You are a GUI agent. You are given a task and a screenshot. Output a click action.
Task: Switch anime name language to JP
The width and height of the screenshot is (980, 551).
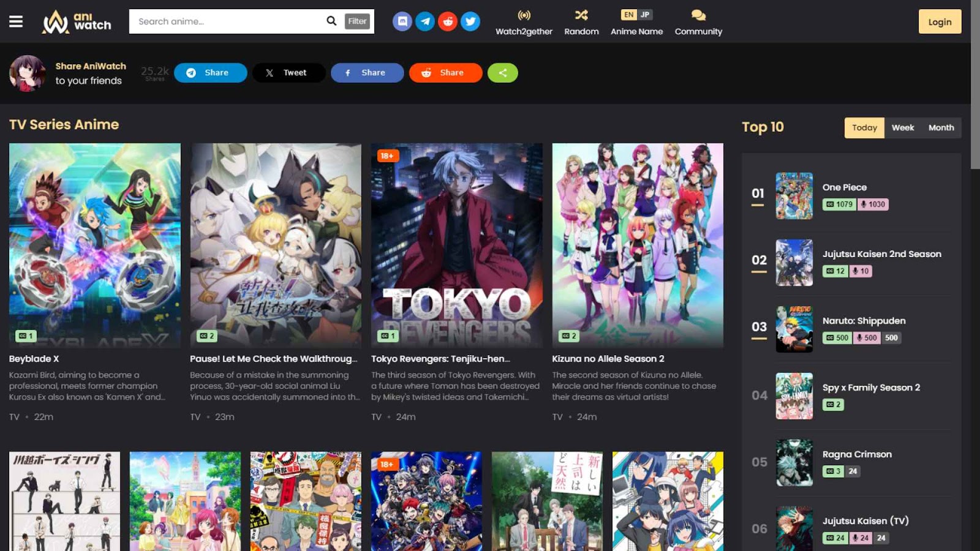(645, 15)
